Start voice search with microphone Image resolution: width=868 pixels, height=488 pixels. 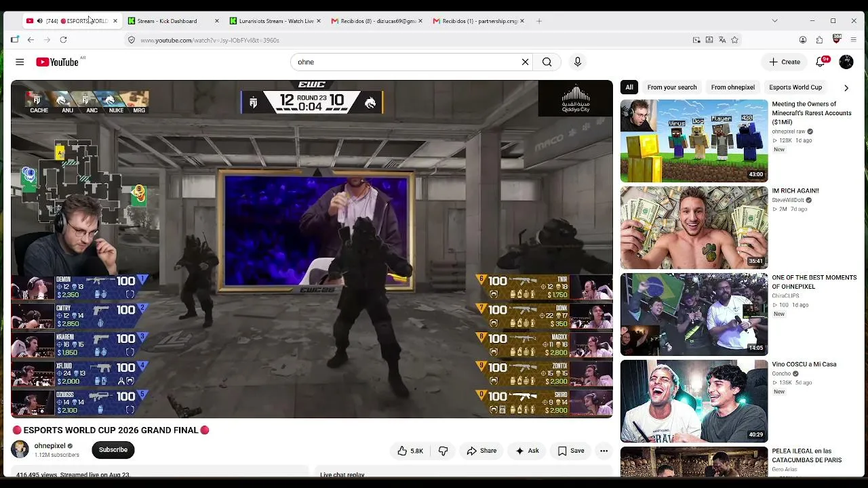578,62
